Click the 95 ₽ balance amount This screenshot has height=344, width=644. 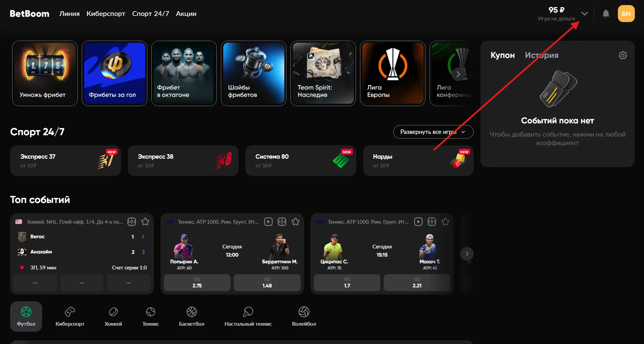(556, 10)
